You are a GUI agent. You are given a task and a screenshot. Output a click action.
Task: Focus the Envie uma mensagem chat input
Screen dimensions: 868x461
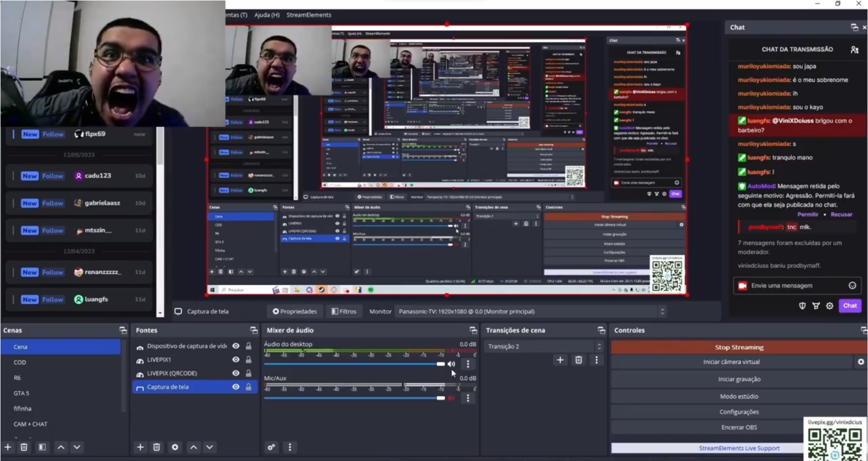point(797,285)
